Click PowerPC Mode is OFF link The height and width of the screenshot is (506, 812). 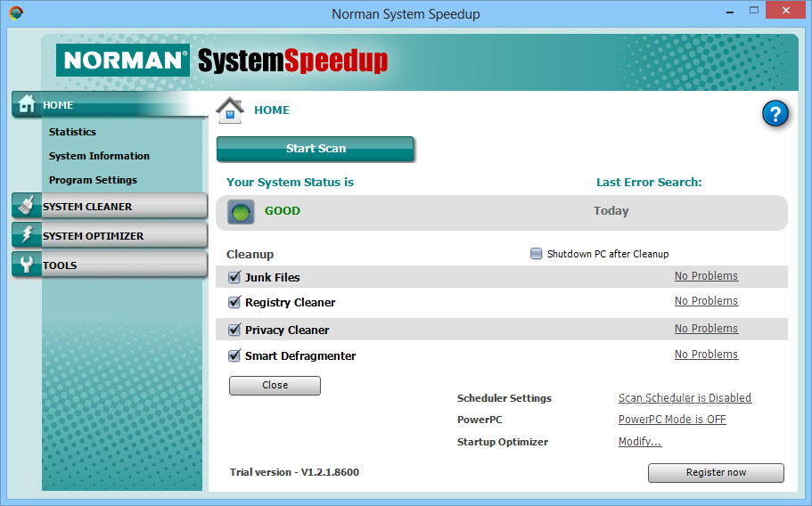672,420
